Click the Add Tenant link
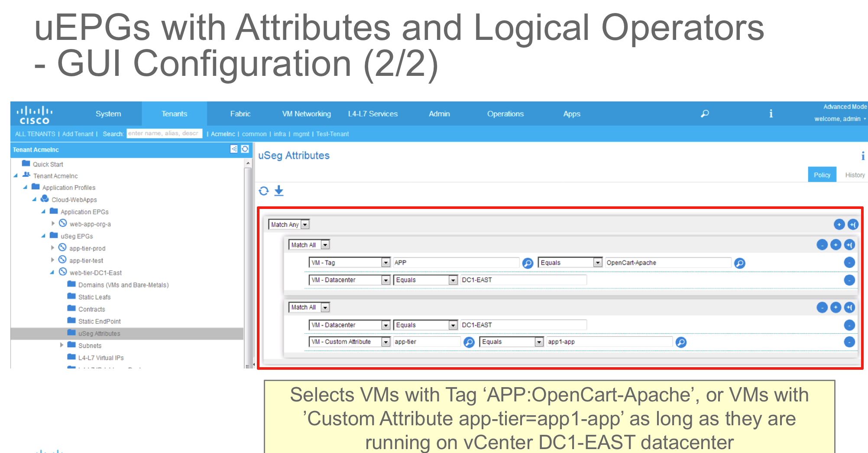 click(x=78, y=134)
